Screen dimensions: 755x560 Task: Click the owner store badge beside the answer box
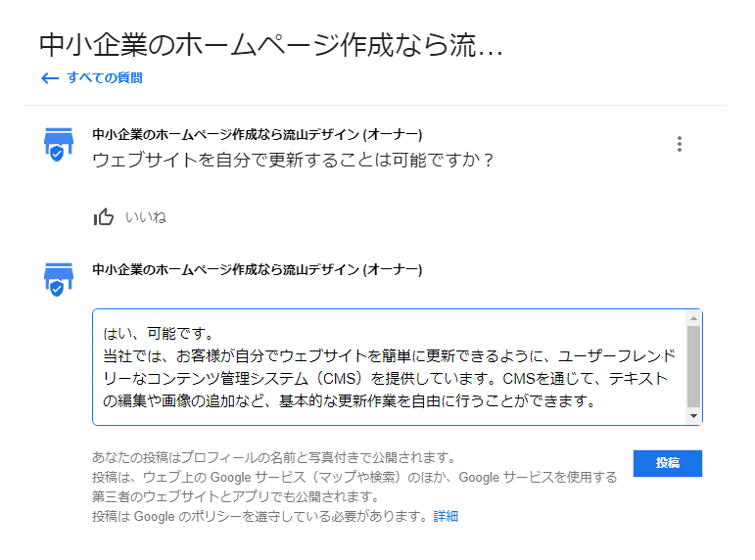[x=59, y=277]
